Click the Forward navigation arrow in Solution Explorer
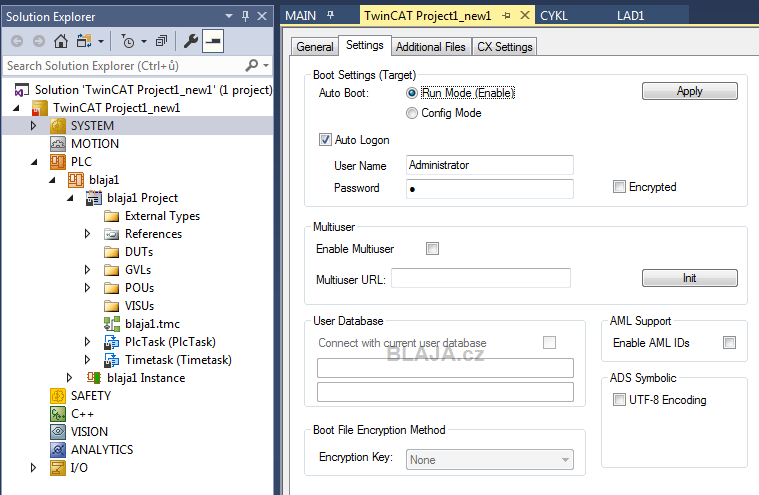 39,41
